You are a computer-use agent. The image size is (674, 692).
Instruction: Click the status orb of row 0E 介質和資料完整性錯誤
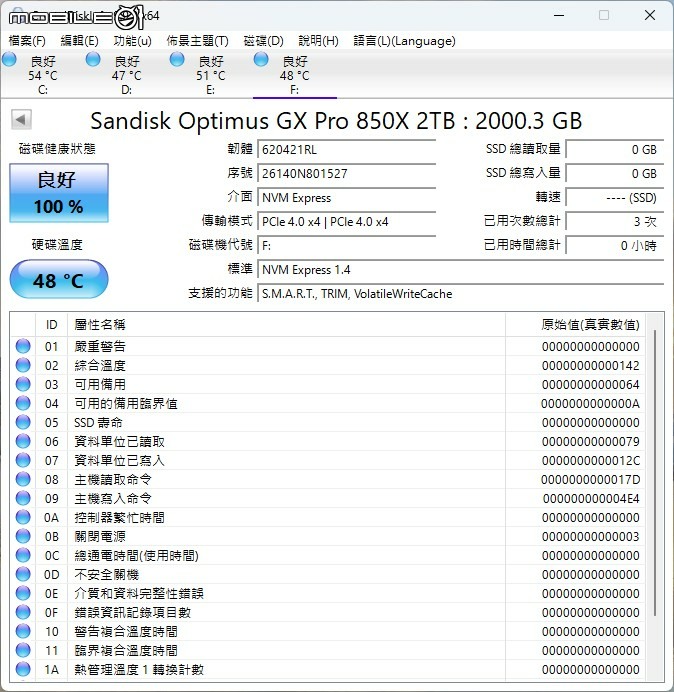(x=23, y=593)
